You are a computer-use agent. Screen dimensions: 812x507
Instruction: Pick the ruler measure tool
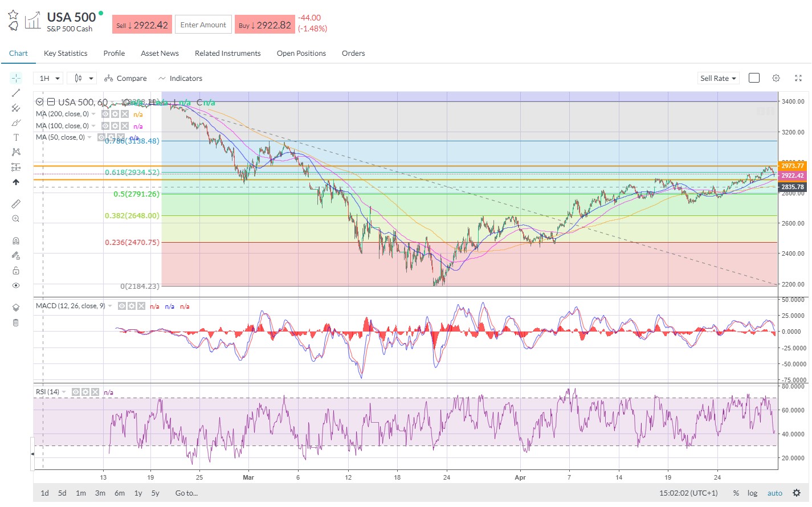[x=16, y=204]
